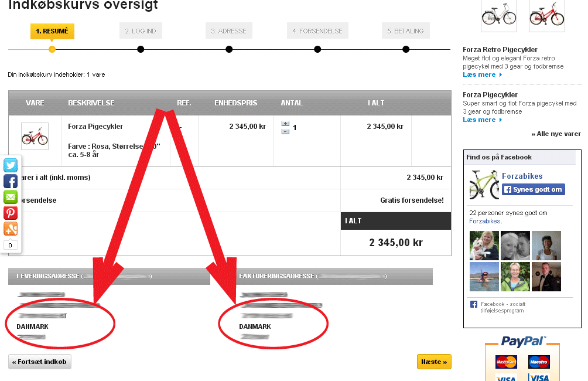Click the Gratis forsendelse! text
Screen dimensions: 588x381
pyautogui.click(x=412, y=200)
